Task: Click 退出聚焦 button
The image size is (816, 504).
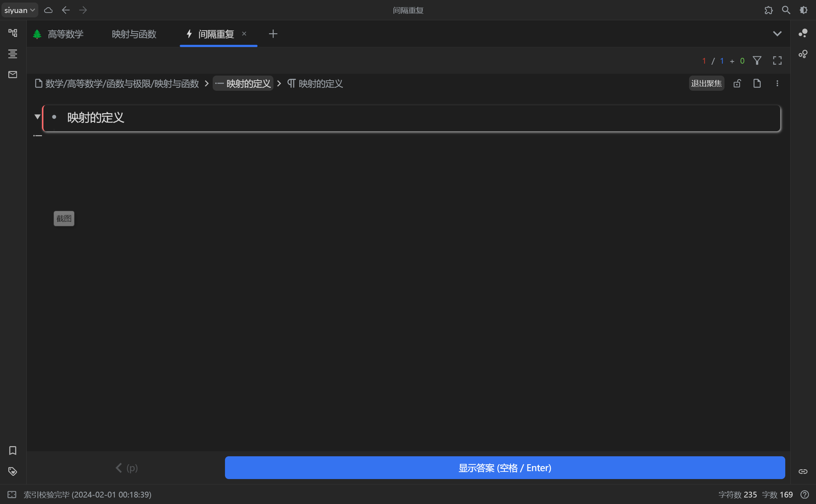Action: point(706,84)
